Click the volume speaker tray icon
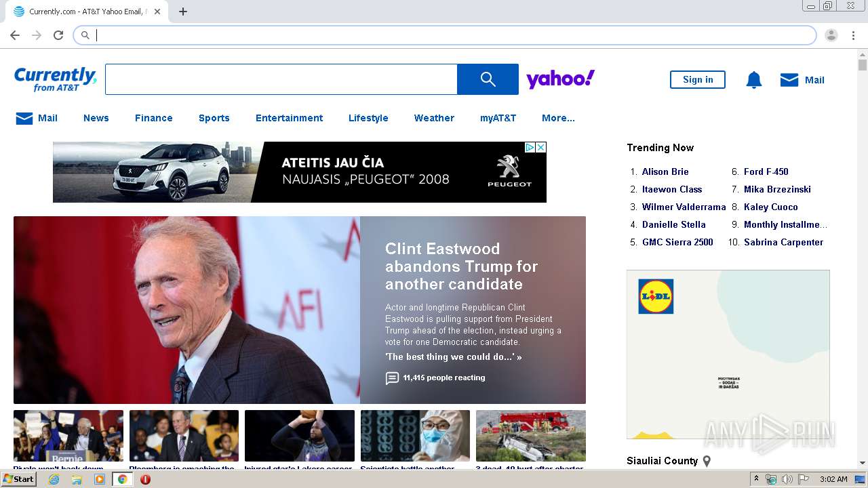Screen dimensions: 868x488 coord(787,479)
